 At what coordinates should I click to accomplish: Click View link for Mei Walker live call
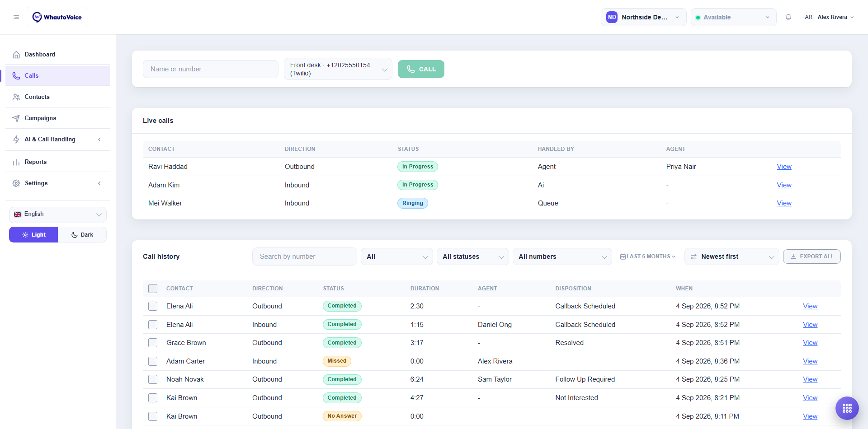(784, 203)
